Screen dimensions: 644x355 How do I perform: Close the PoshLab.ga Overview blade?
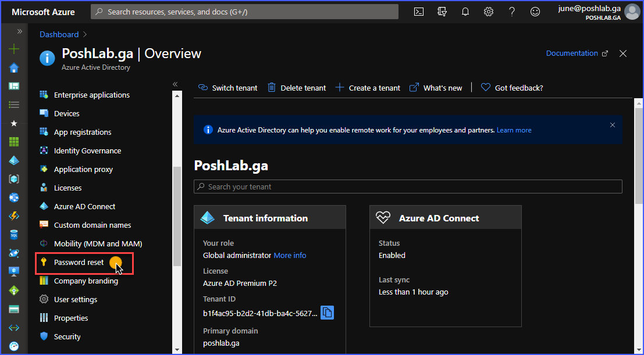[623, 53]
